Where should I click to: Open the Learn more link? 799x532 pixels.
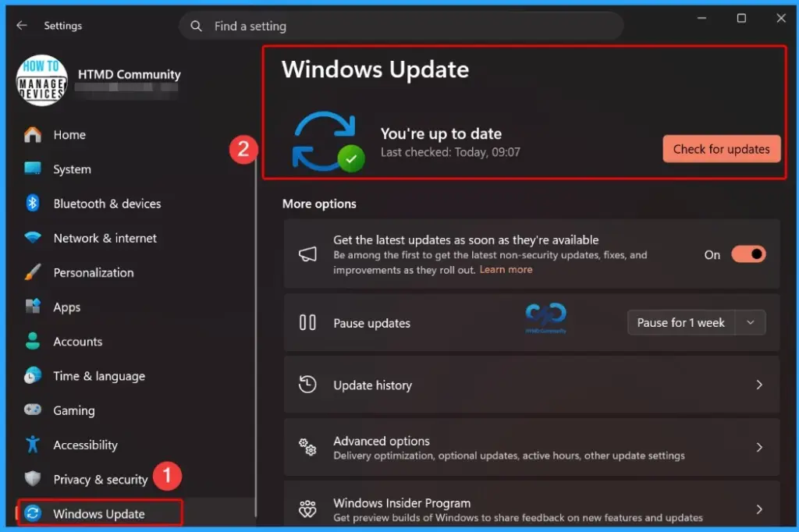[506, 270]
